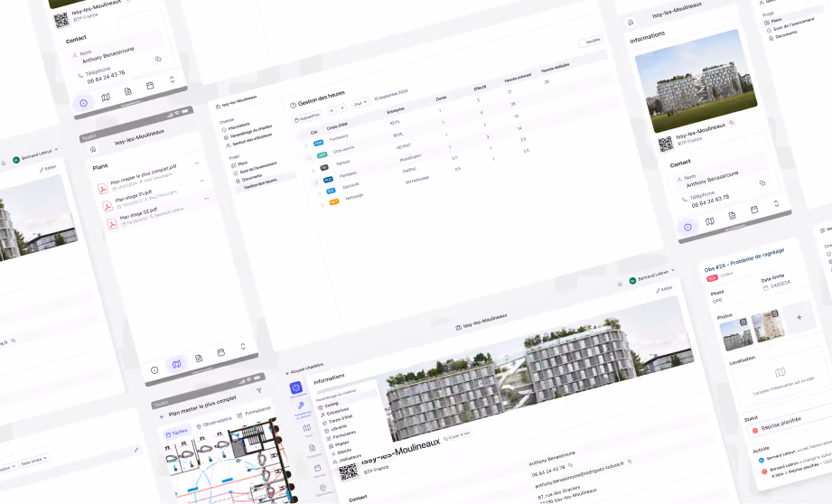Tap the calendar icon in the building photo phone screen nav
Screen dimensions: 832x504
tap(754, 210)
